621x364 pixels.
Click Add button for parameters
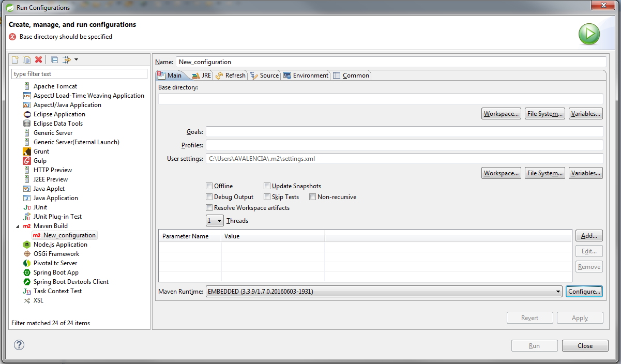[x=589, y=236]
